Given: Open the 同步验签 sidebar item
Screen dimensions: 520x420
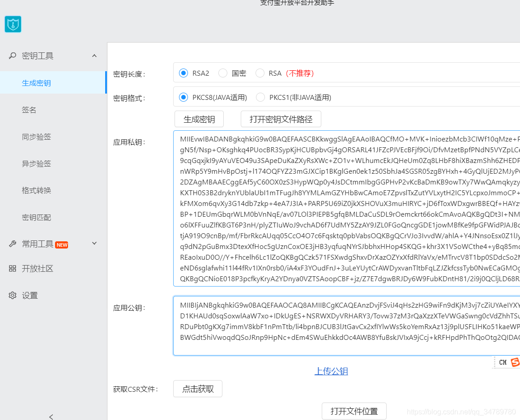Looking at the screenshot, I should pos(37,137).
